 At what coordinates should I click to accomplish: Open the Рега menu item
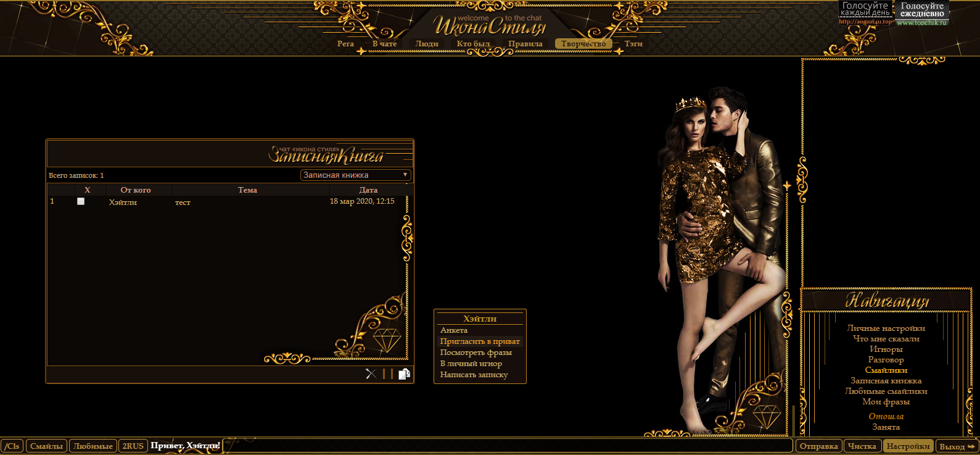click(x=345, y=44)
